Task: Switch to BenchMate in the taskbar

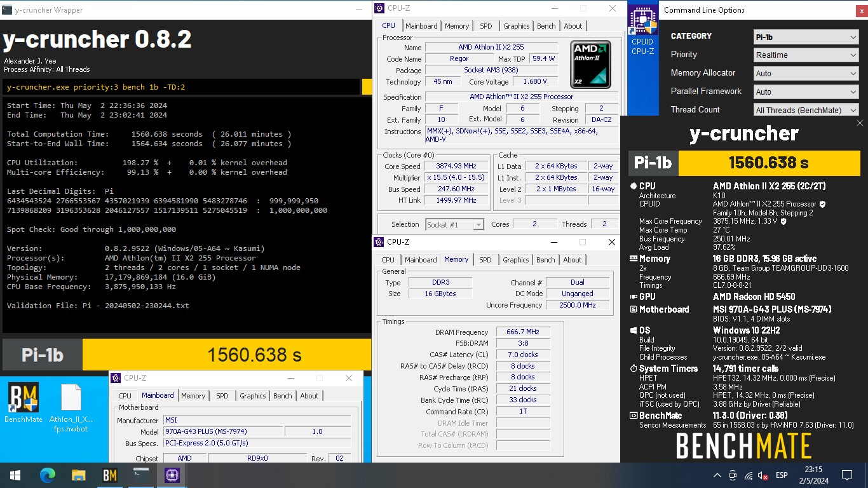Action: (x=109, y=475)
